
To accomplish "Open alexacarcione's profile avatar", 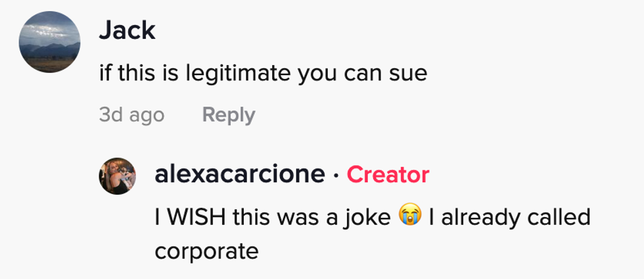I will coord(118,176).
